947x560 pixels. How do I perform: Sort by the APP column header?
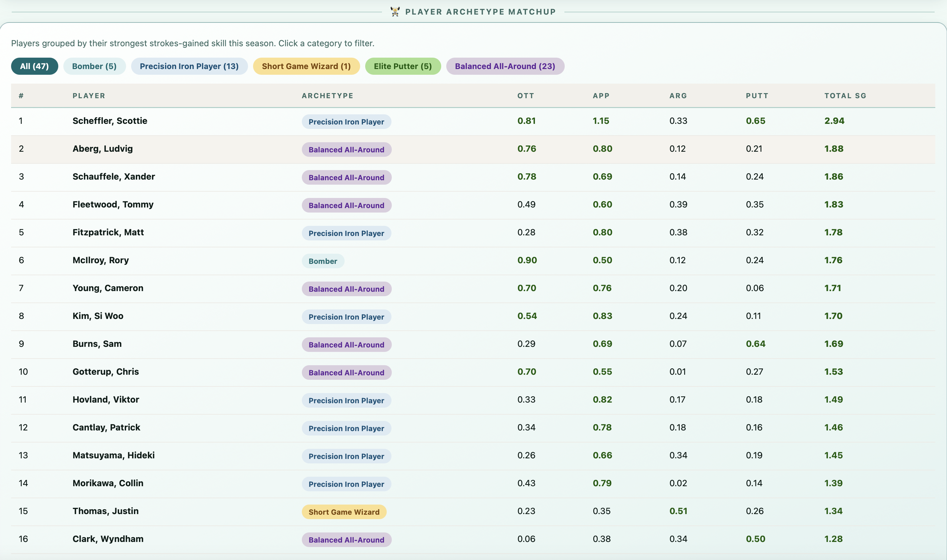pos(601,96)
